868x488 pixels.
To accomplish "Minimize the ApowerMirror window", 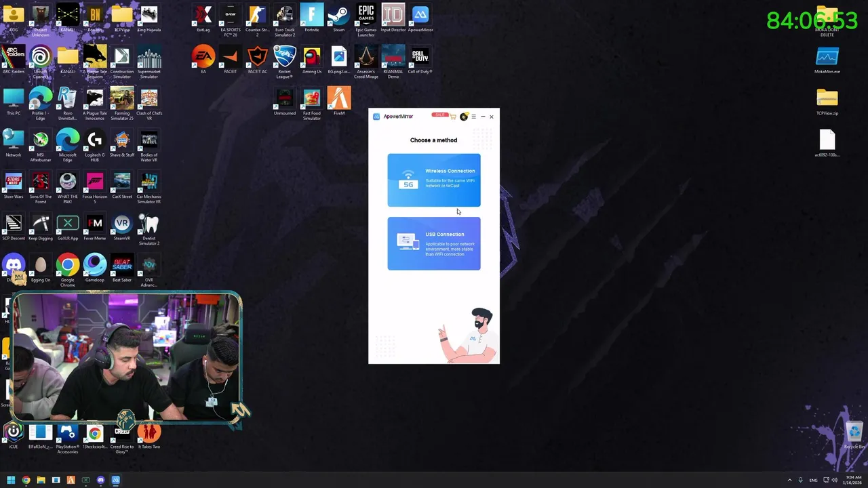I will [483, 117].
